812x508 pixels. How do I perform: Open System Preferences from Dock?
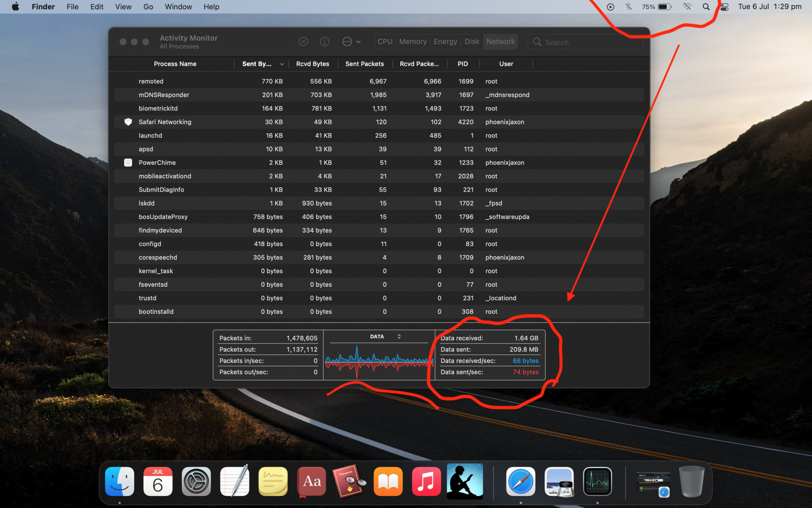click(196, 482)
